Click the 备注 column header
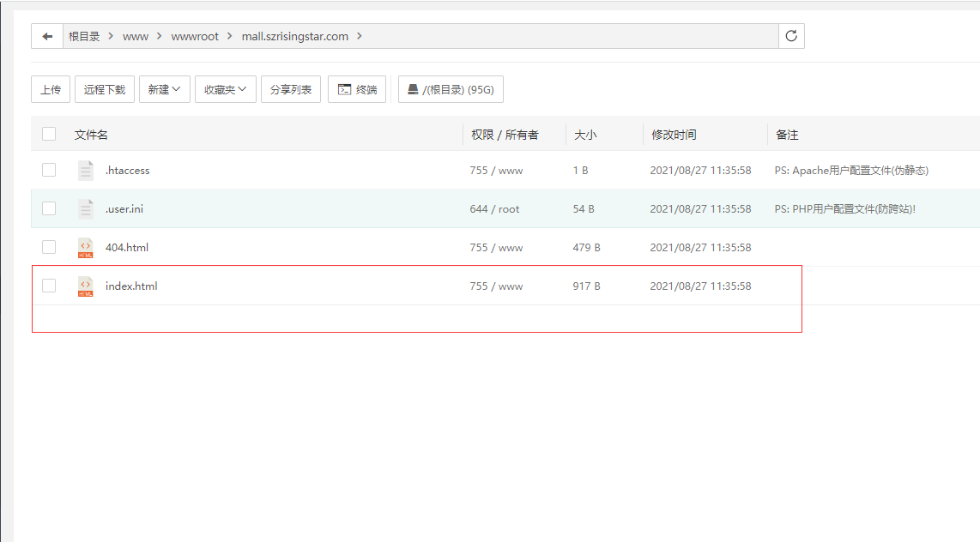 (x=787, y=135)
